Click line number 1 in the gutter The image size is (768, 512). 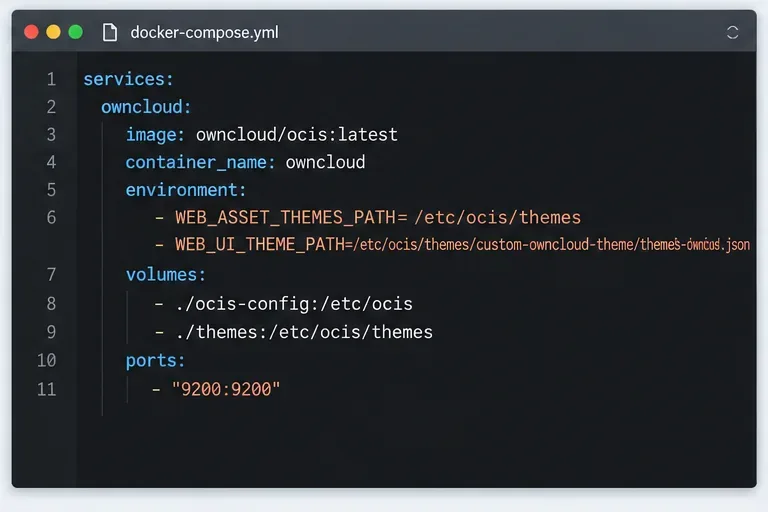[x=51, y=79]
